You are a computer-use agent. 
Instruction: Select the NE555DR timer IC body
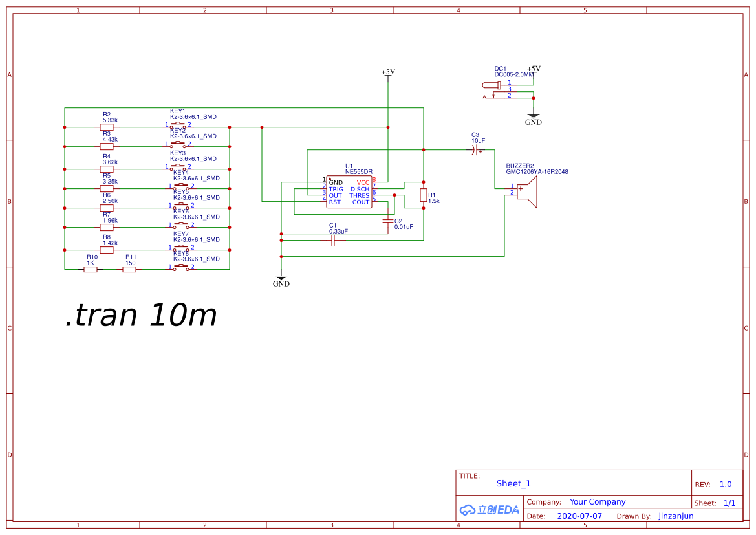click(x=349, y=192)
